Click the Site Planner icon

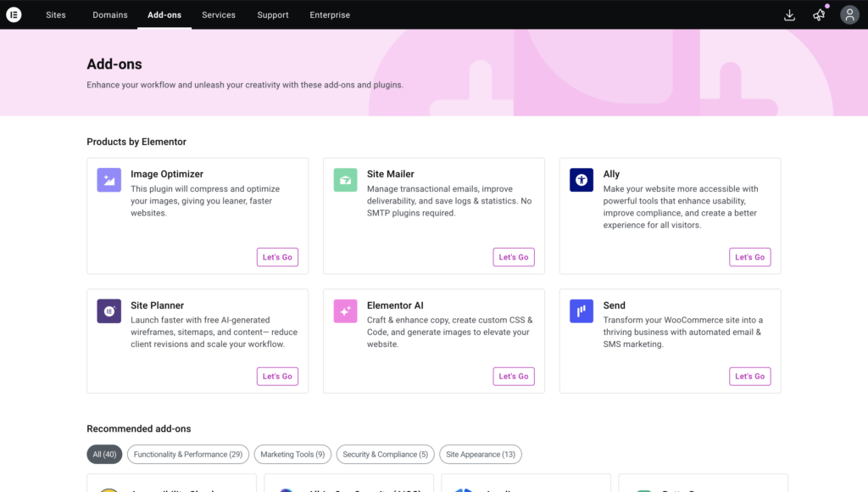tap(108, 311)
